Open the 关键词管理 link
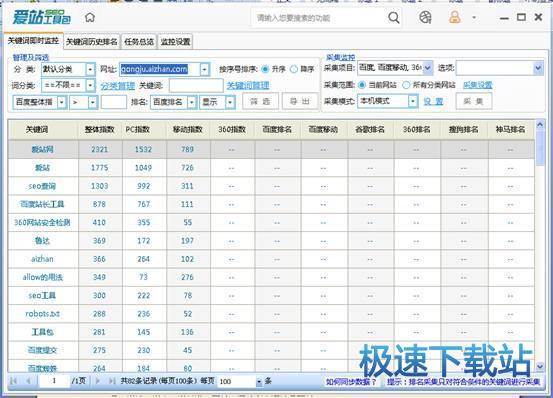This screenshot has height=398, width=553. click(x=248, y=85)
